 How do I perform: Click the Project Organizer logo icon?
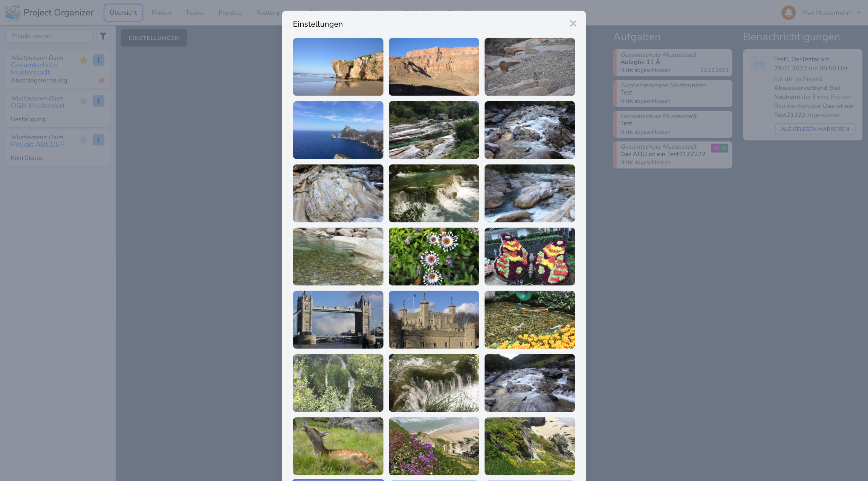tap(12, 12)
